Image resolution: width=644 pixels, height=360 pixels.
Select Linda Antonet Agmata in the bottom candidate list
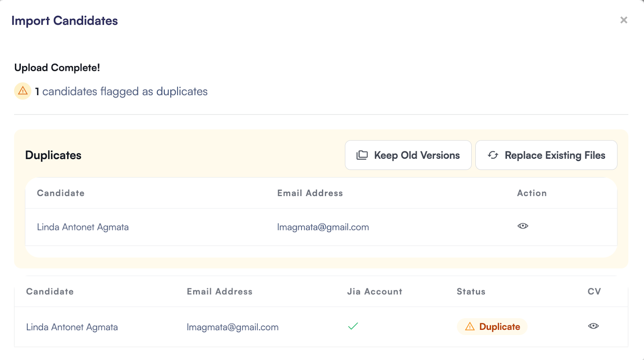coord(72,327)
